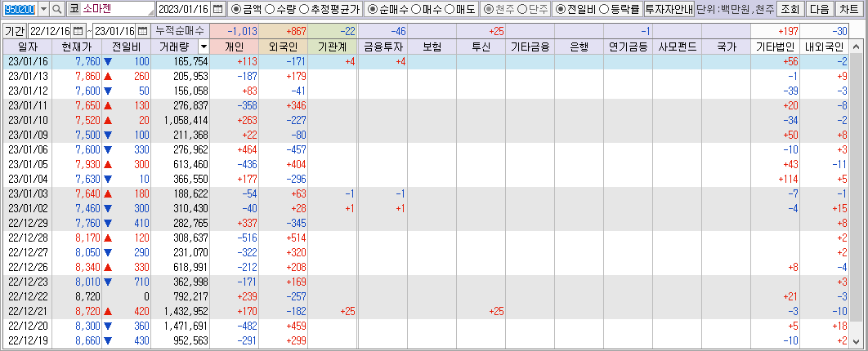Select the 추정평균가 radio button
The height and width of the screenshot is (351, 868).
pyautogui.click(x=304, y=9)
